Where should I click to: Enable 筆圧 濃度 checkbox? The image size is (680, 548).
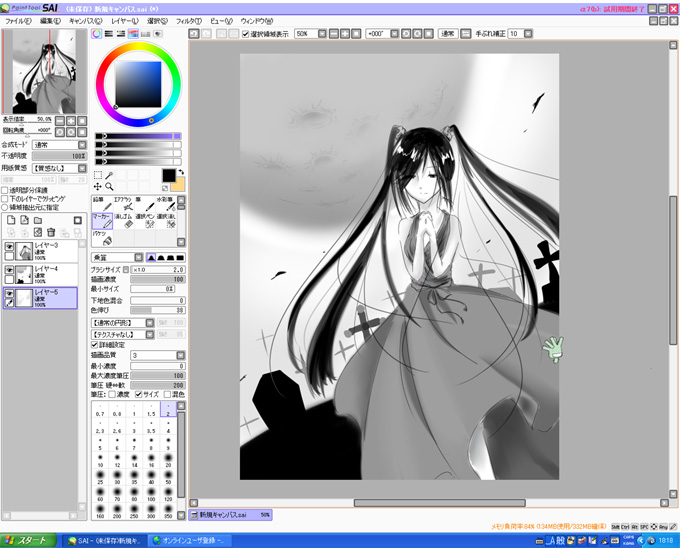pyautogui.click(x=112, y=395)
